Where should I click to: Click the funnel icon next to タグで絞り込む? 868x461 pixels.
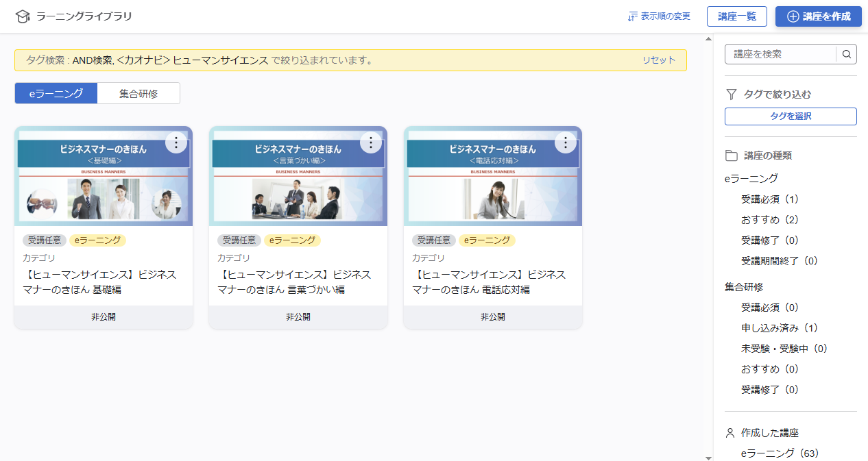coord(730,95)
